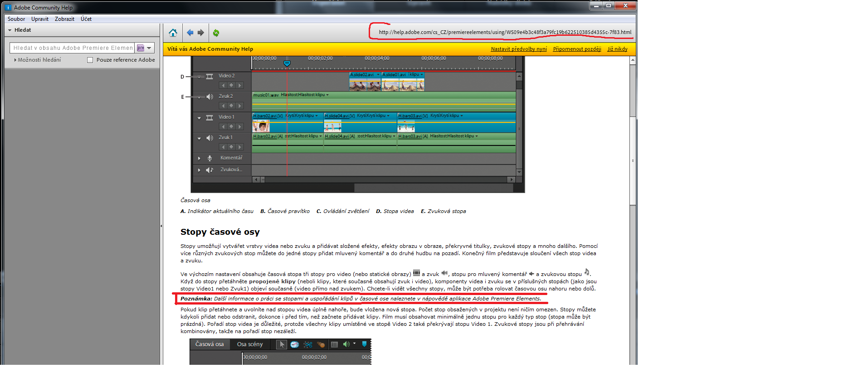Viewport: 868px width, 392px height.
Task: Select the H.bars02.avi [V] clip thumbnail
Action: pyautogui.click(x=261, y=126)
